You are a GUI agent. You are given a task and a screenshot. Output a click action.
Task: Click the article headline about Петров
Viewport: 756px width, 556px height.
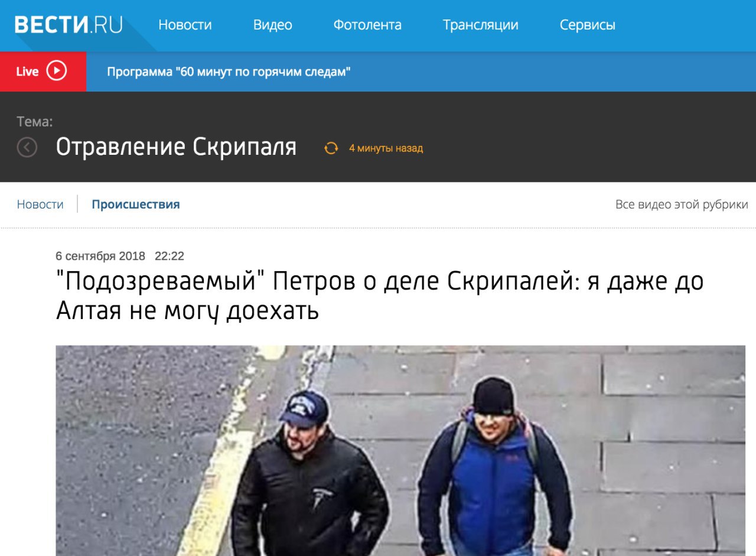[380, 296]
